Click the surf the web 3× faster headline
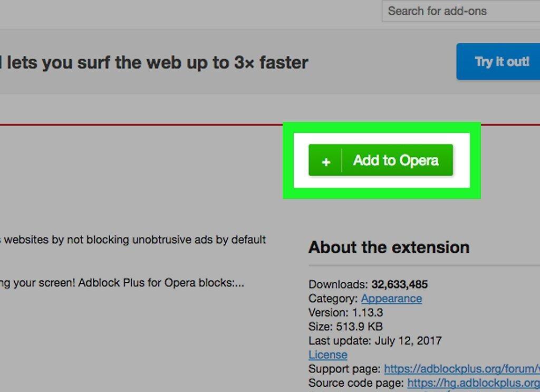The width and height of the screenshot is (540, 392). (x=154, y=63)
